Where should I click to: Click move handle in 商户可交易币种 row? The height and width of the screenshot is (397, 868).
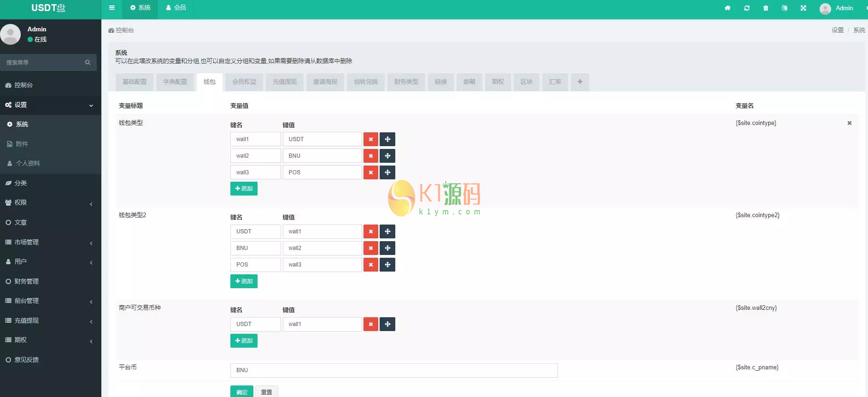[x=387, y=324]
